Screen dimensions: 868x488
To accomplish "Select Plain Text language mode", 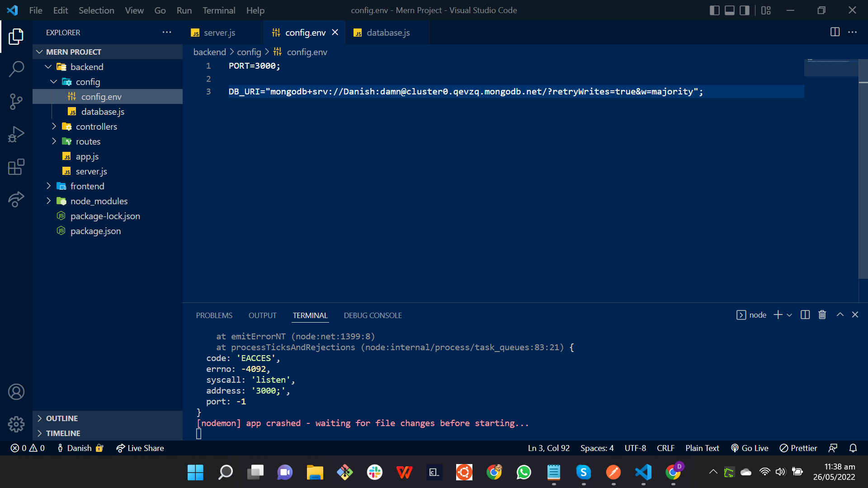I will [x=702, y=448].
